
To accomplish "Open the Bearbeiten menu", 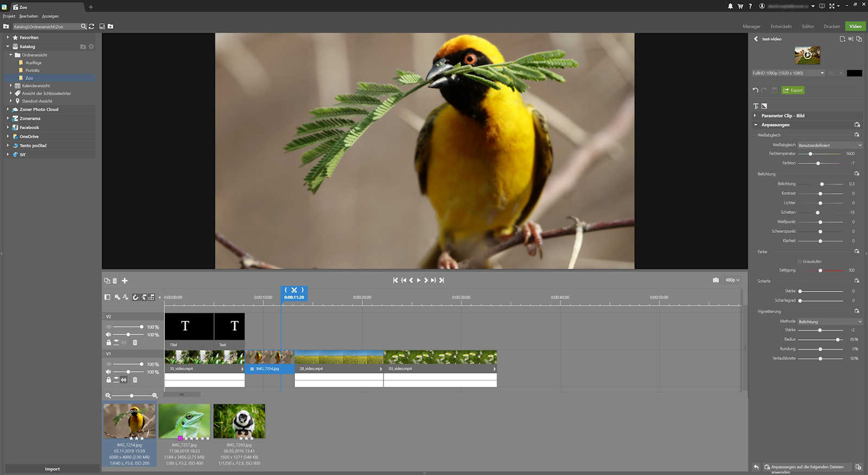I will pyautogui.click(x=29, y=16).
